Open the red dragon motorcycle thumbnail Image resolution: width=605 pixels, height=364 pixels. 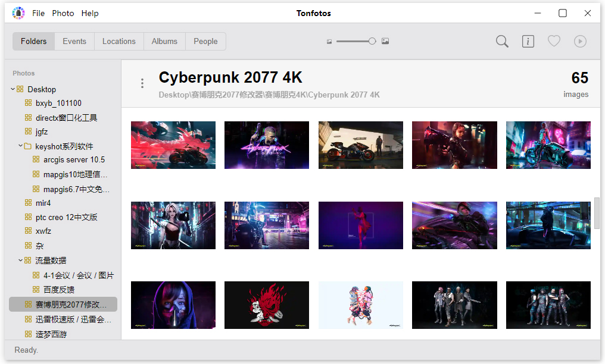pyautogui.click(x=173, y=145)
